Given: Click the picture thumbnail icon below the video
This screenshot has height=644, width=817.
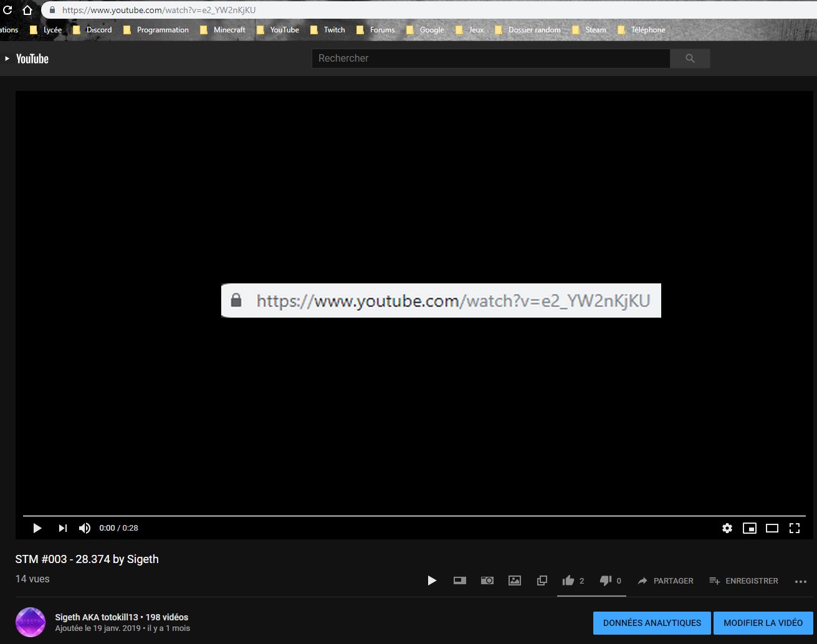Looking at the screenshot, I should [515, 580].
